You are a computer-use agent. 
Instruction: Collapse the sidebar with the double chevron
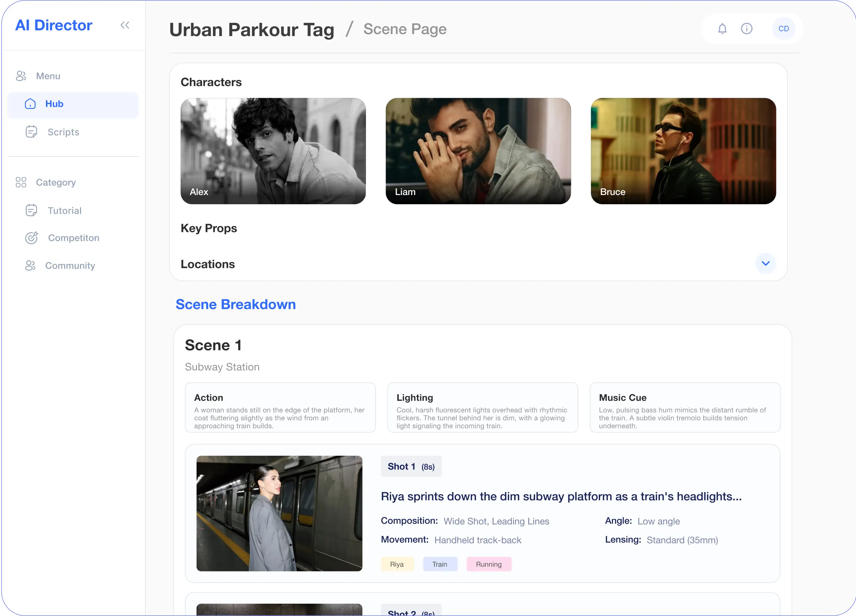(x=125, y=25)
